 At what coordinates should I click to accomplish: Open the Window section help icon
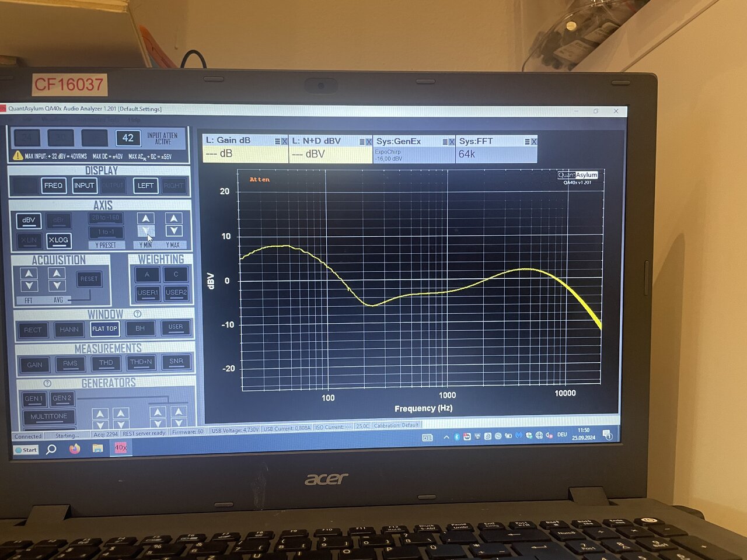(x=138, y=314)
